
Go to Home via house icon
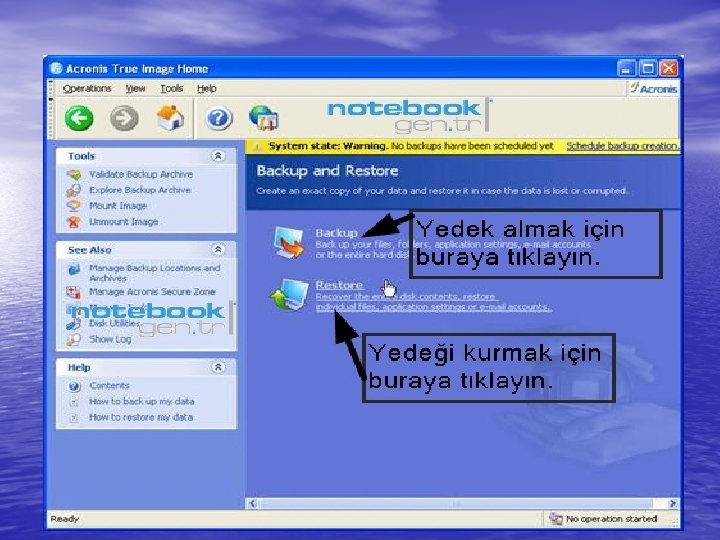pyautogui.click(x=170, y=118)
